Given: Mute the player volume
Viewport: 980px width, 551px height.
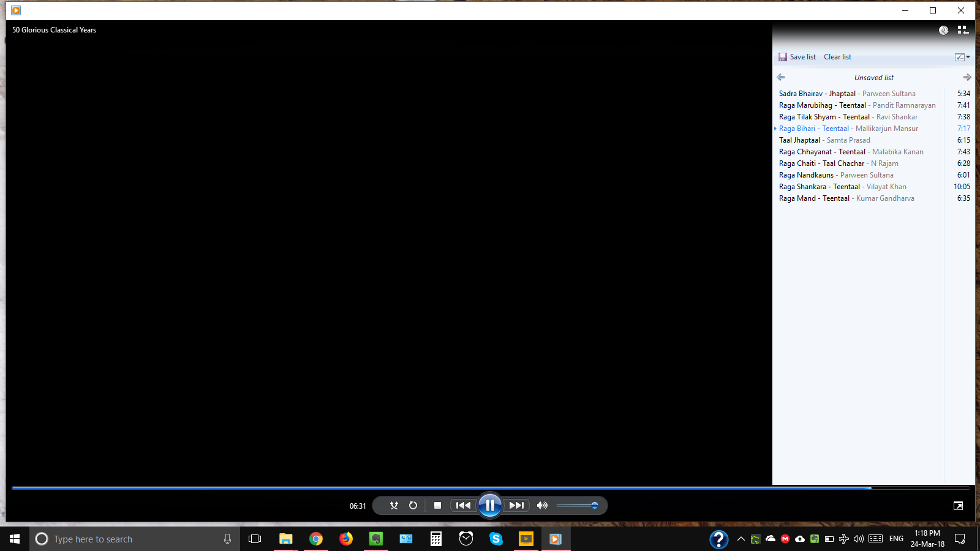Looking at the screenshot, I should tap(542, 506).
